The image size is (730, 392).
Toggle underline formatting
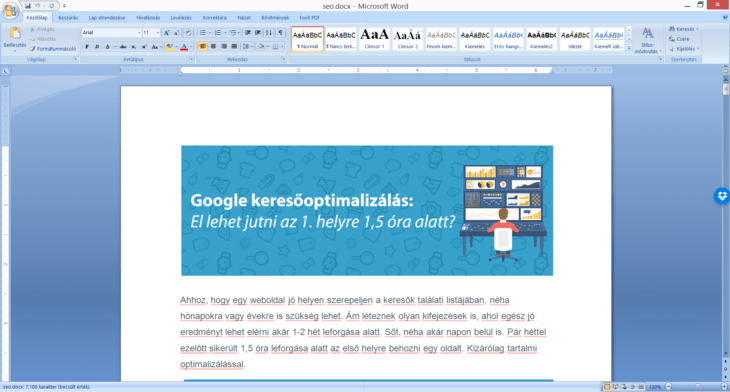[108, 47]
